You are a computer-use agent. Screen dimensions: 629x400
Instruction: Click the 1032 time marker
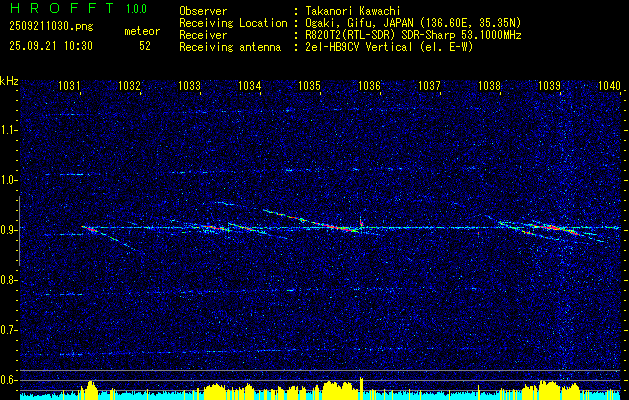point(129,86)
